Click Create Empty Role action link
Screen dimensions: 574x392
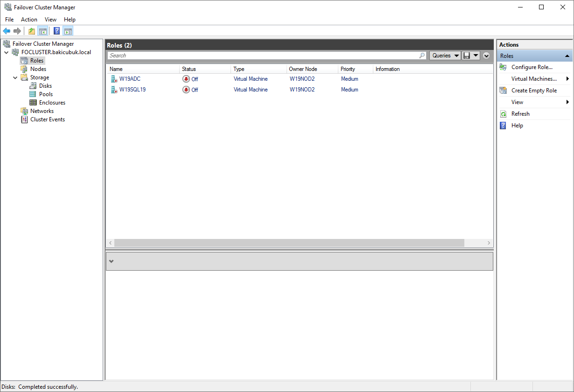(x=534, y=91)
